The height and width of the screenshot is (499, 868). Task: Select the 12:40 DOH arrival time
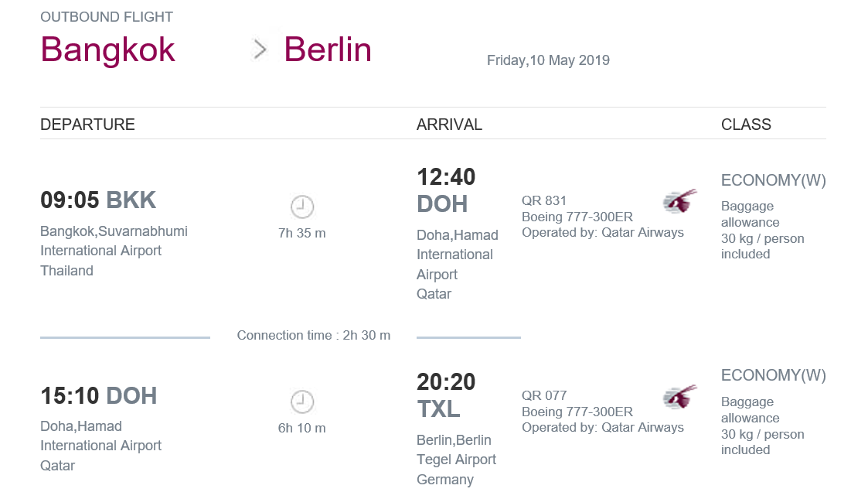pos(446,190)
